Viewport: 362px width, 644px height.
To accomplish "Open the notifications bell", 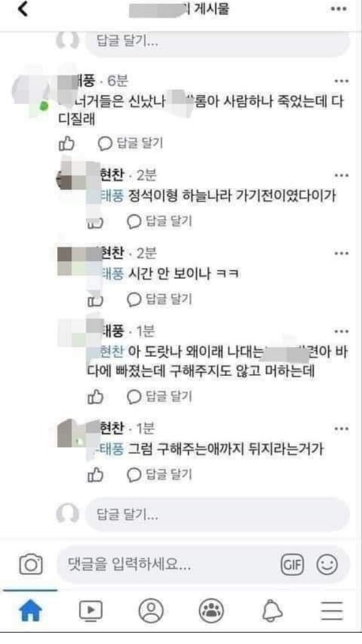I will 272,611.
